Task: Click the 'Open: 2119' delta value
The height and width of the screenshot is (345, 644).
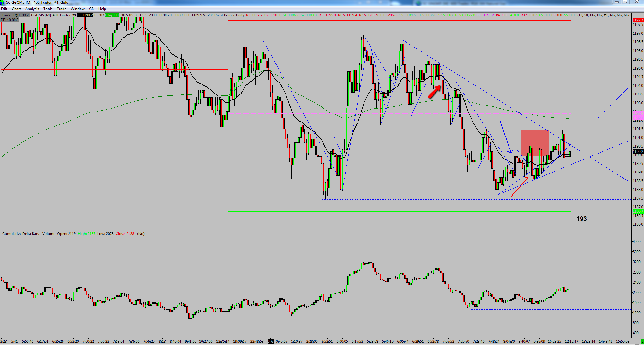Action: (66, 234)
